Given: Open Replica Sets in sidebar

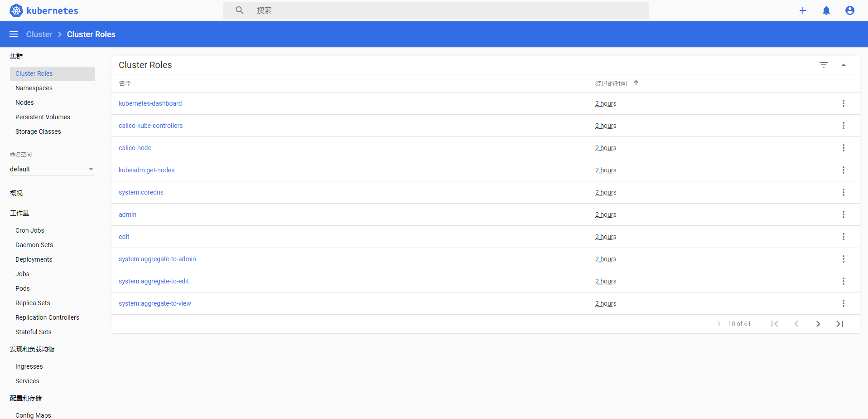Looking at the screenshot, I should click(33, 303).
